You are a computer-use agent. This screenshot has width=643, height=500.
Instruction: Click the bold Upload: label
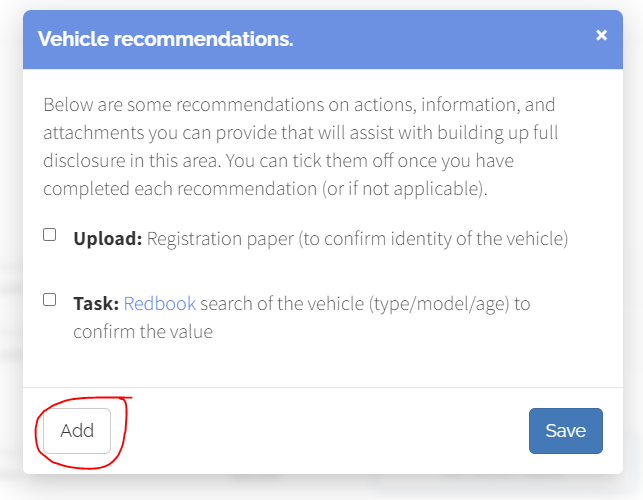tap(107, 239)
